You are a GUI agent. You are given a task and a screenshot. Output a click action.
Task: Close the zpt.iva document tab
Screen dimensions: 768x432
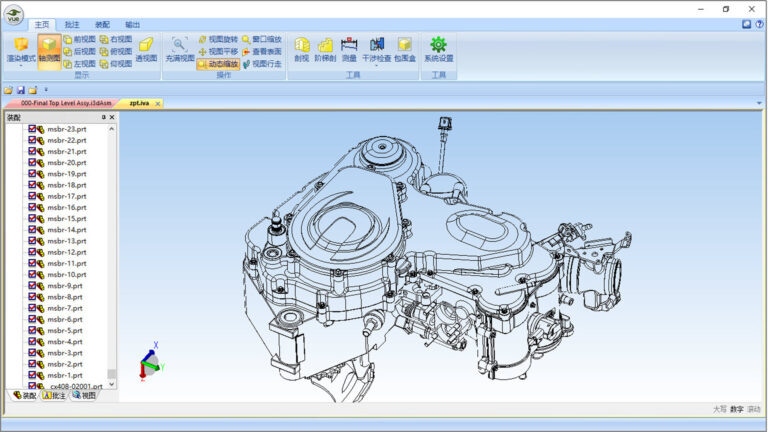[158, 104]
